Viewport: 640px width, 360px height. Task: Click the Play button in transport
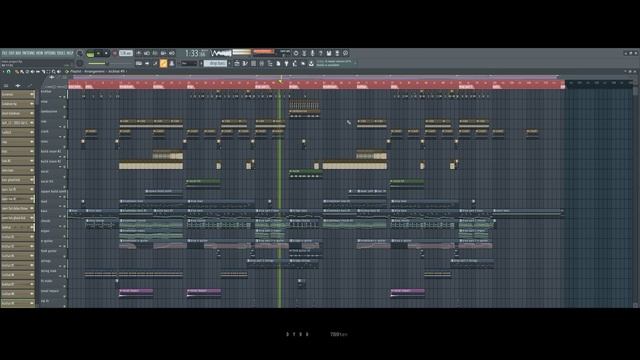coord(98,53)
